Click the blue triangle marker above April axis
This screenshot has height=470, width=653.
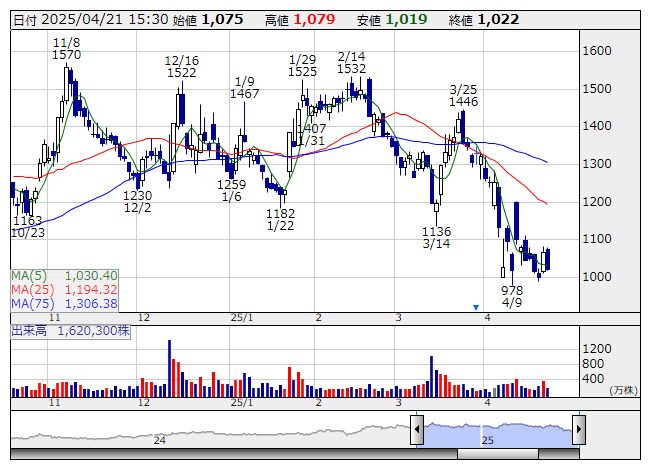point(476,308)
